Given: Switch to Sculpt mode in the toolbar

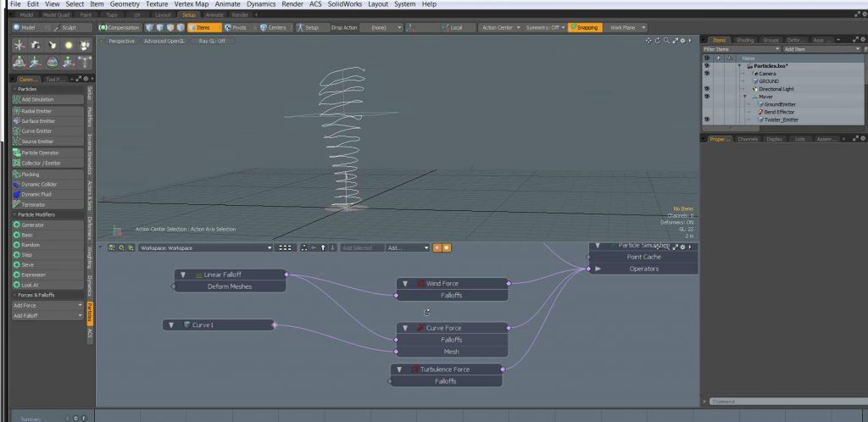Looking at the screenshot, I should [73, 27].
